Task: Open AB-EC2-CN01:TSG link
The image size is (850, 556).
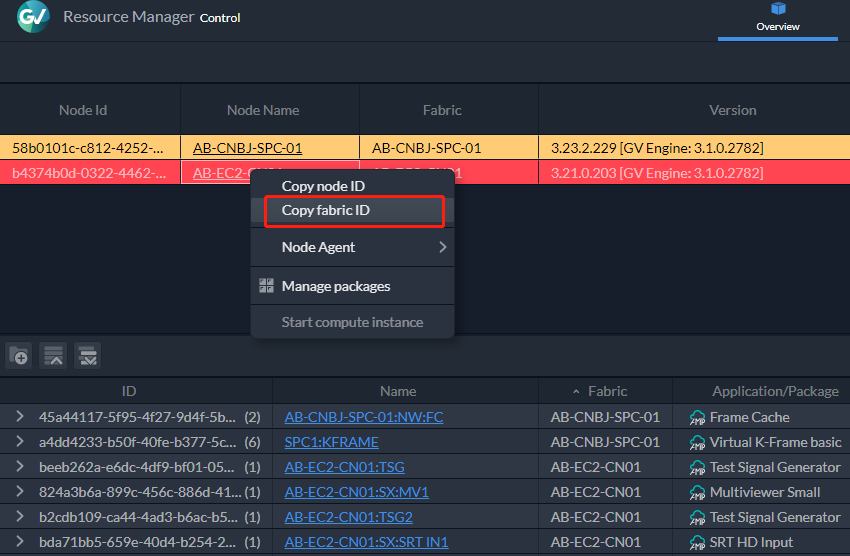Action: 344,467
